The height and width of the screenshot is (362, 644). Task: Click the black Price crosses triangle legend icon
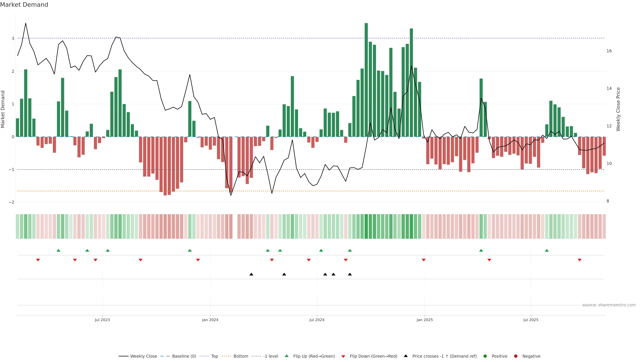tap(406, 356)
